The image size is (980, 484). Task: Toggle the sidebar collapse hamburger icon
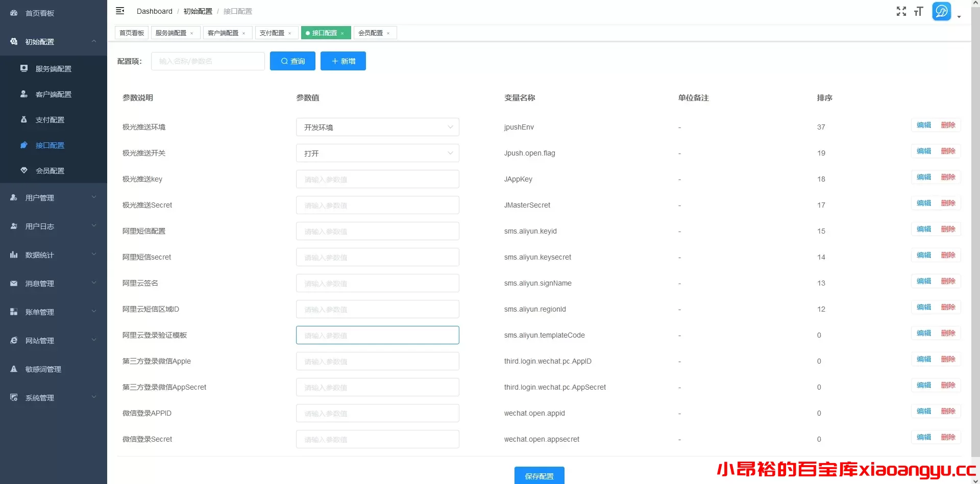(120, 11)
